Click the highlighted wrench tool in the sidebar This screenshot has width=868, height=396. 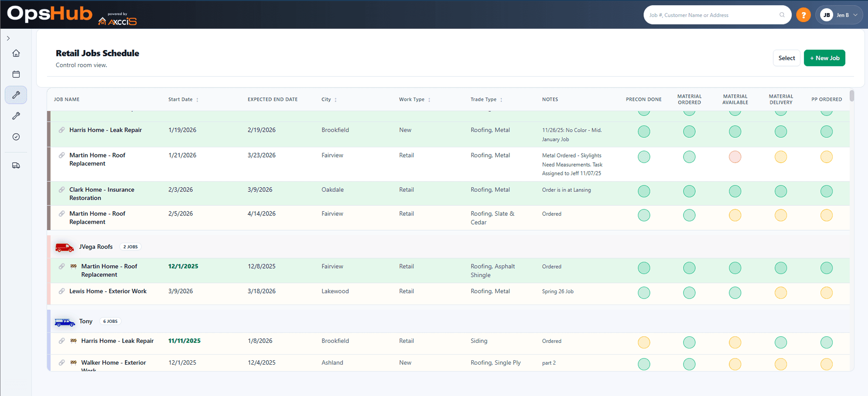16,95
